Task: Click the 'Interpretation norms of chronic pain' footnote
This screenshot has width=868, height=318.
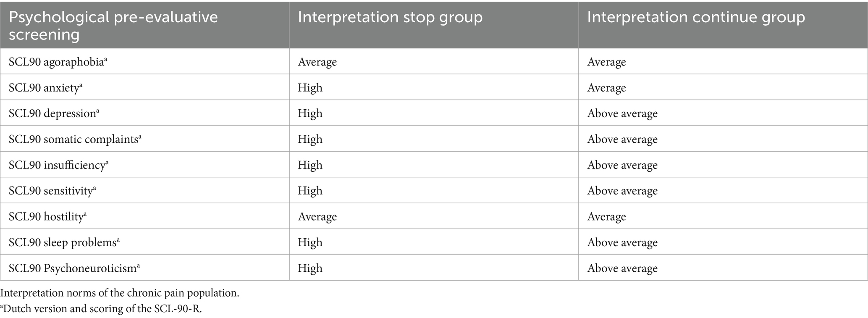Action: click(120, 293)
